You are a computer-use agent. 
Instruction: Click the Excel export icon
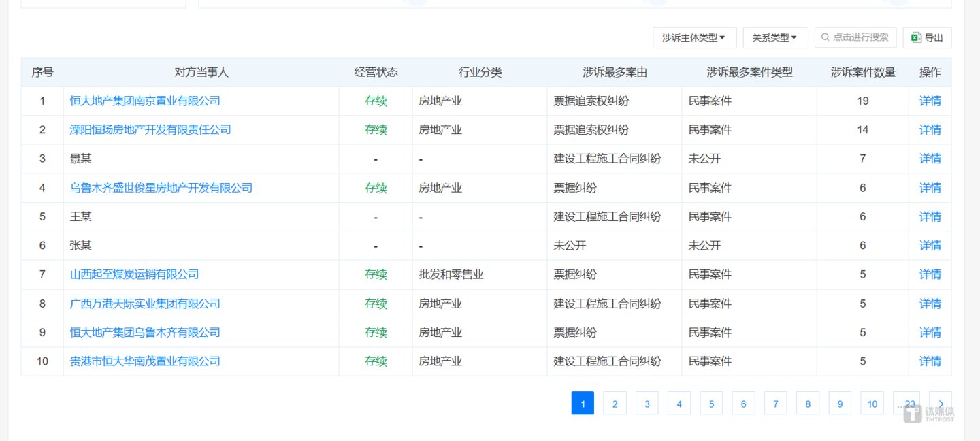click(916, 38)
